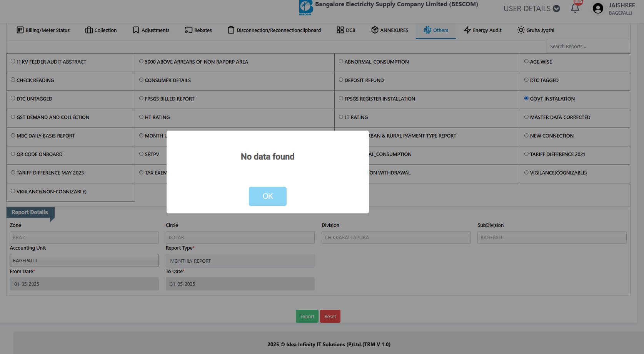Image resolution: width=644 pixels, height=354 pixels.
Task: Select 5000 ABOVE ARREARS radio button
Action: pos(141,61)
